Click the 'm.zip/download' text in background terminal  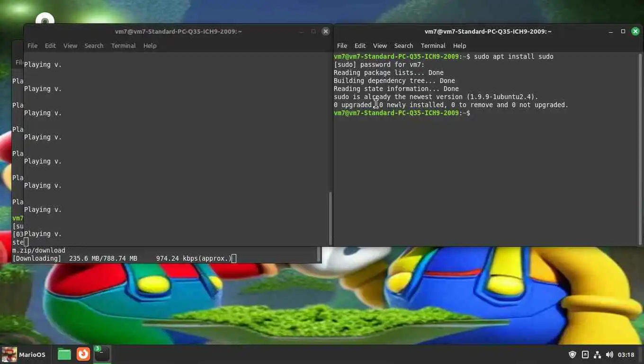coord(39,250)
